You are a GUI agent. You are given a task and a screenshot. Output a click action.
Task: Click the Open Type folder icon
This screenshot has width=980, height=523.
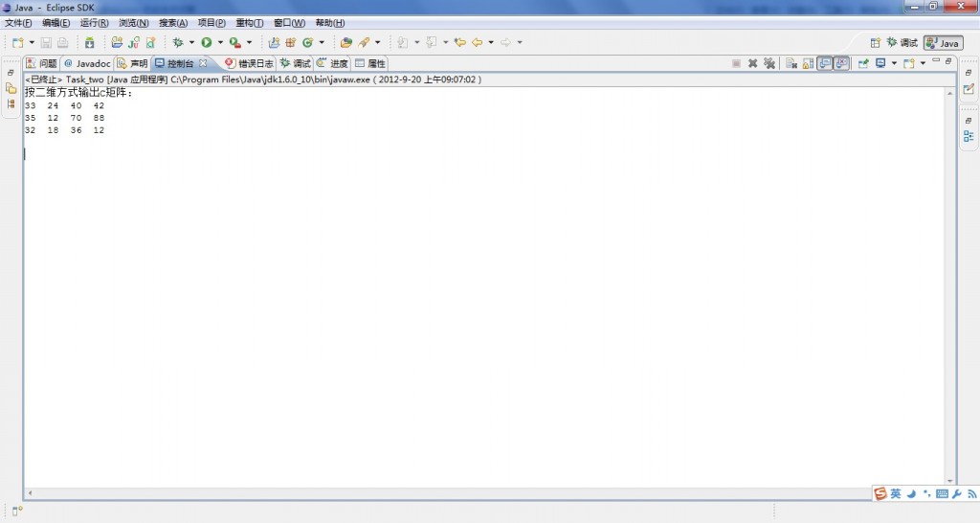(346, 42)
